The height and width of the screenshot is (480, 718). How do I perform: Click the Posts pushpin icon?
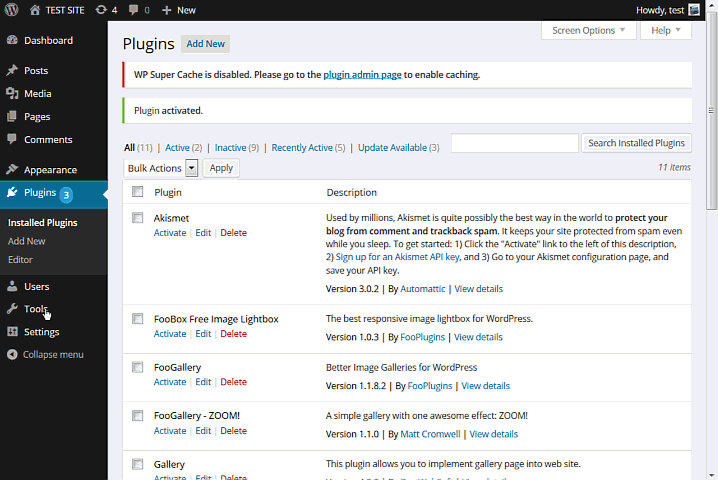click(12, 70)
